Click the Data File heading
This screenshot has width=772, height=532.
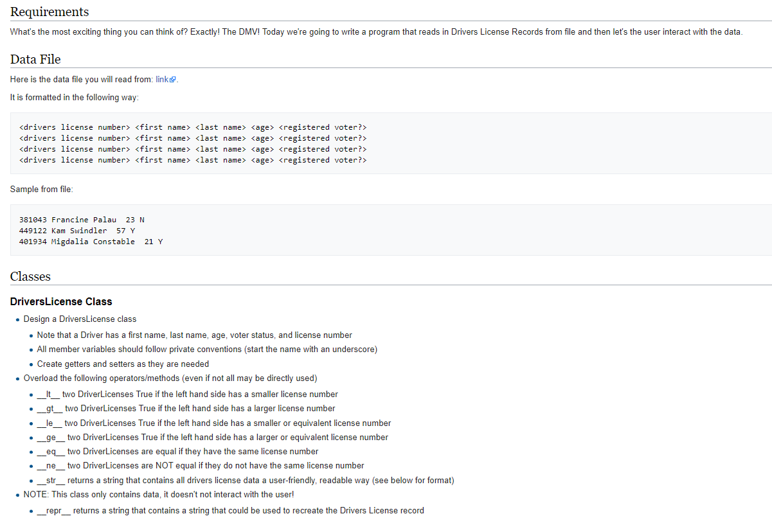pyautogui.click(x=35, y=59)
